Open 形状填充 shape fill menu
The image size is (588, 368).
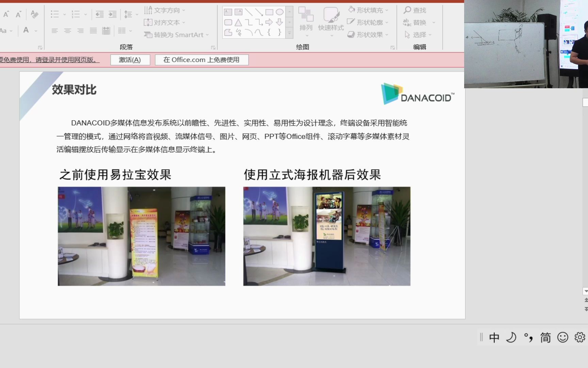click(x=368, y=10)
